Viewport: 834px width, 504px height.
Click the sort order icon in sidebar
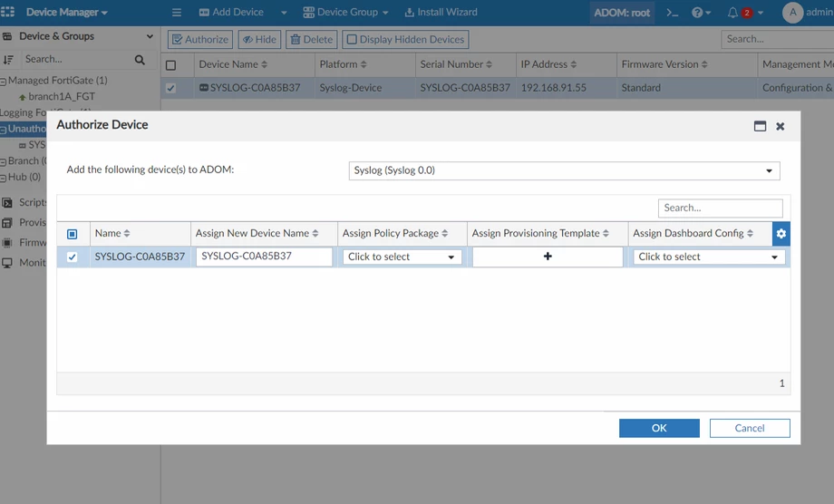[8, 60]
